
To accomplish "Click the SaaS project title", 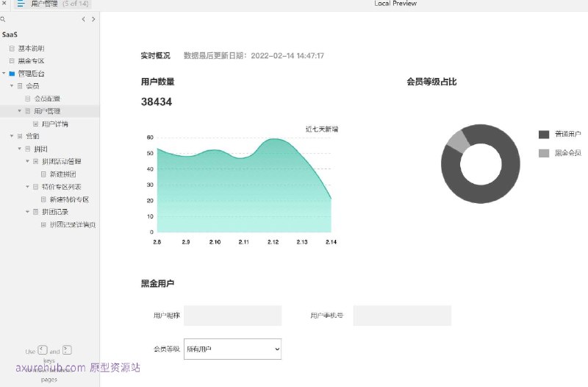I will pyautogui.click(x=10, y=35).
